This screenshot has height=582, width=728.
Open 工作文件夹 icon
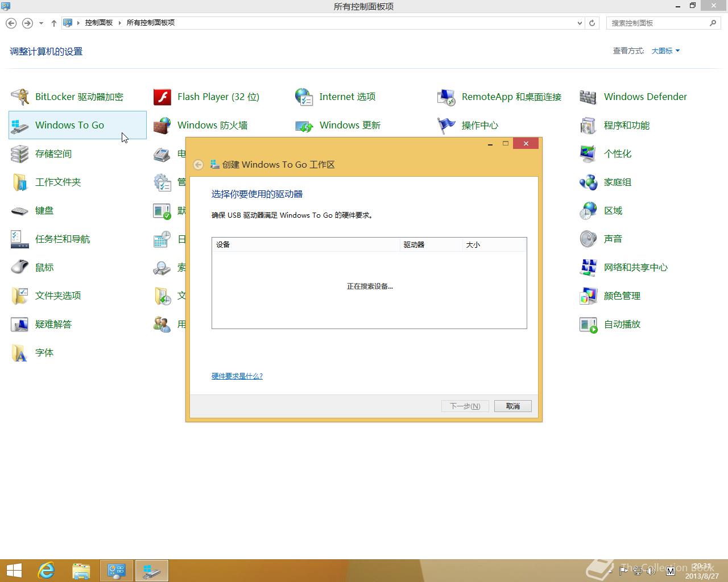pos(20,182)
